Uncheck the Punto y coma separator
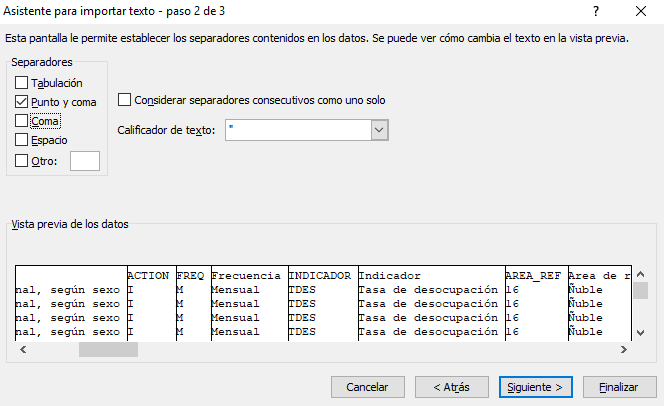The width and height of the screenshot is (664, 406). (x=21, y=102)
